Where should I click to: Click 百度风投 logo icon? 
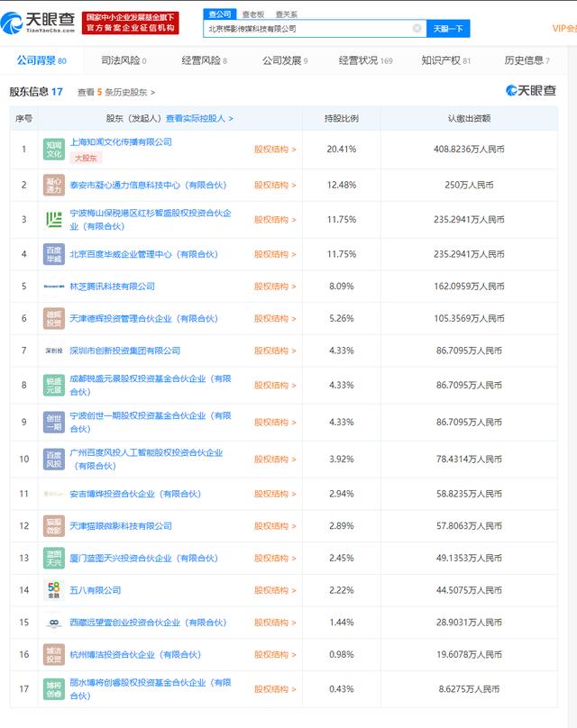coord(54,460)
